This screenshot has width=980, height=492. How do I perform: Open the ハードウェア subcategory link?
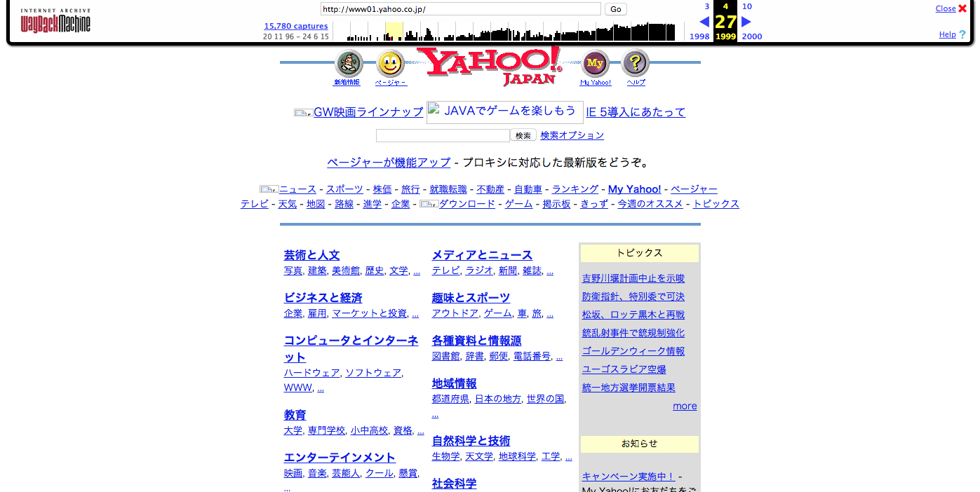point(311,373)
